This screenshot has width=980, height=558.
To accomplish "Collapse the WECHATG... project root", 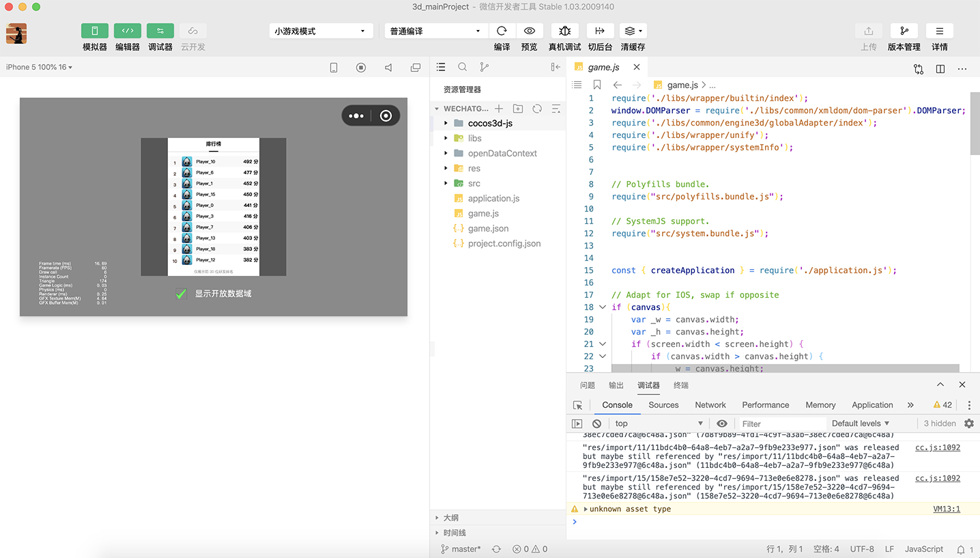I will (x=437, y=109).
